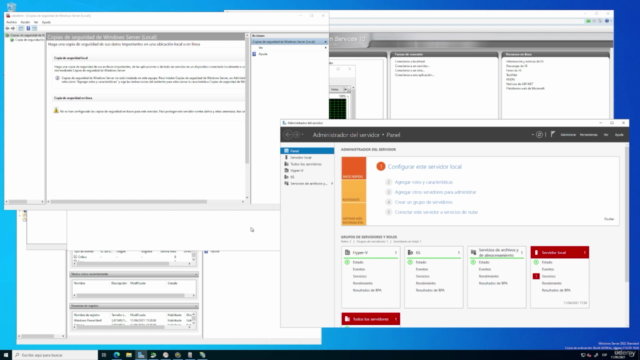Click Agregar otros servidores para administrar link
This screenshot has height=360, width=640.
pos(435,192)
